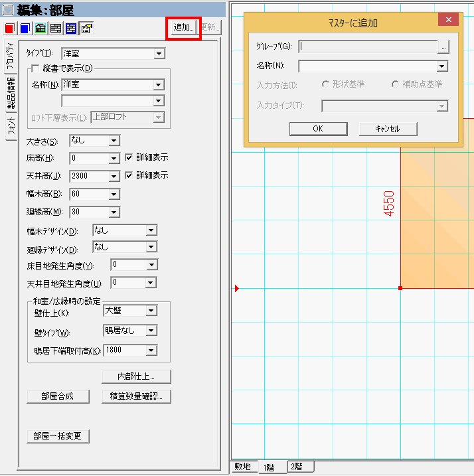The width and height of the screenshot is (474, 476).
Task: Click the blue square toolbar icon
Action: click(25, 29)
